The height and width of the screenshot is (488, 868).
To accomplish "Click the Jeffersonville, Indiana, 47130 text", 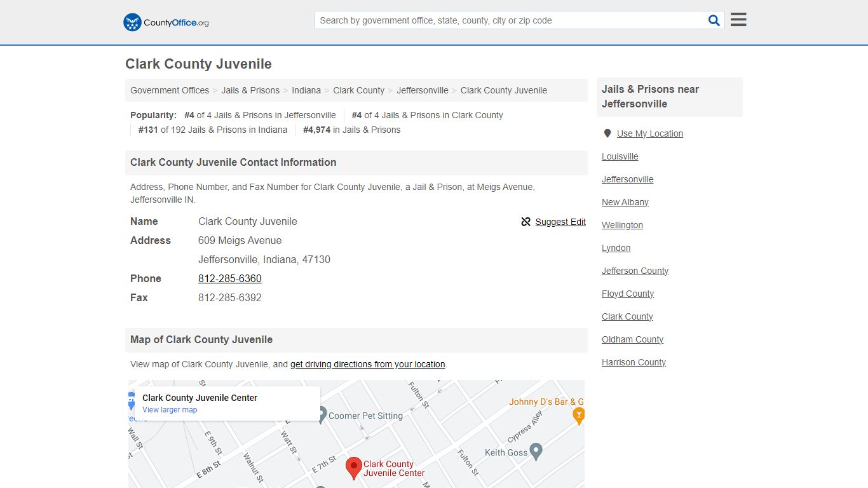I will click(x=264, y=259).
